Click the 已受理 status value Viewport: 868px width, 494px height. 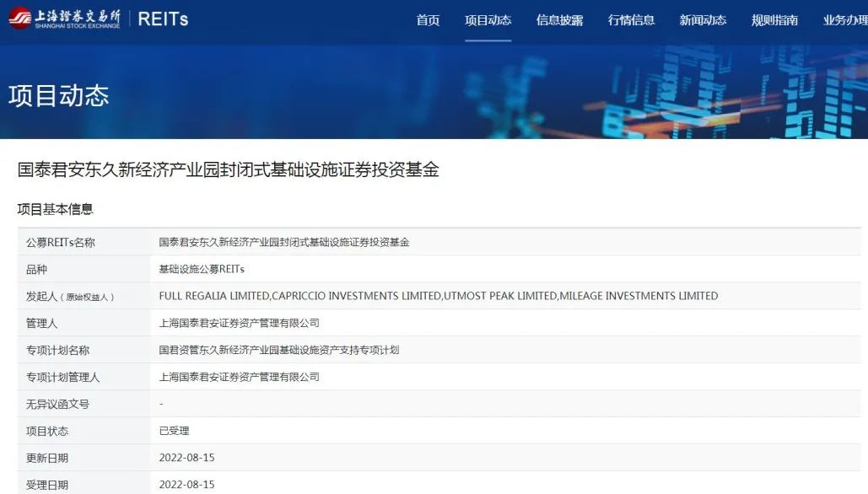[174, 431]
